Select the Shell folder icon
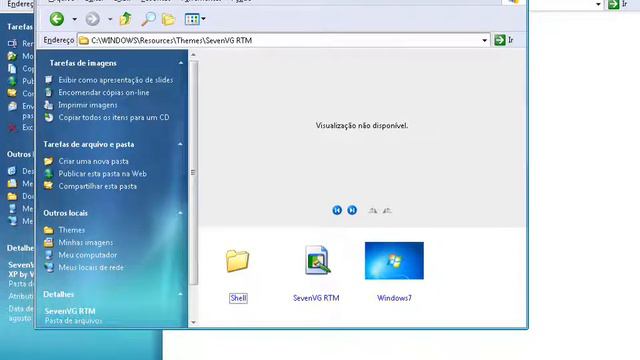Screen dimensions: 640x360 [238, 260]
